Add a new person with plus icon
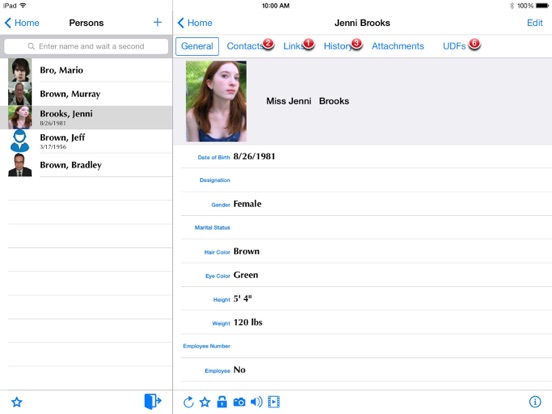This screenshot has height=414, width=552. 157,23
